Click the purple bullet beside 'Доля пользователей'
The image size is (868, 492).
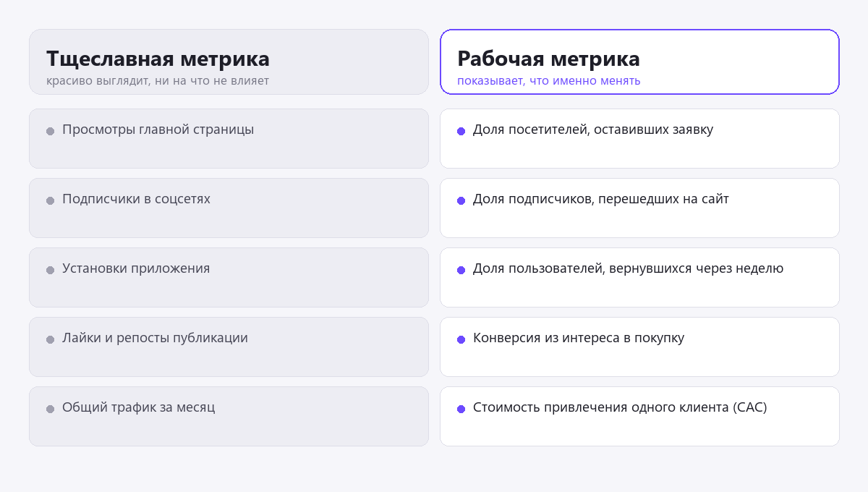tap(461, 270)
